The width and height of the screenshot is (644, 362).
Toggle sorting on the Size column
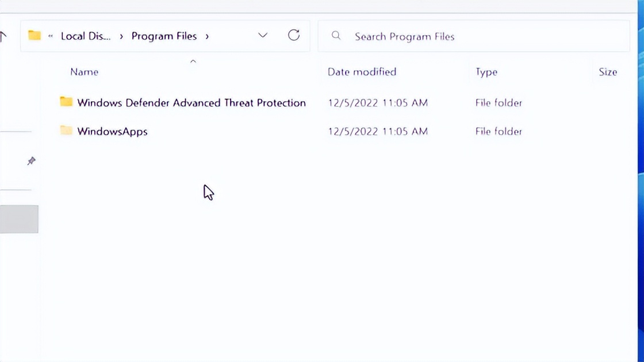[607, 71]
